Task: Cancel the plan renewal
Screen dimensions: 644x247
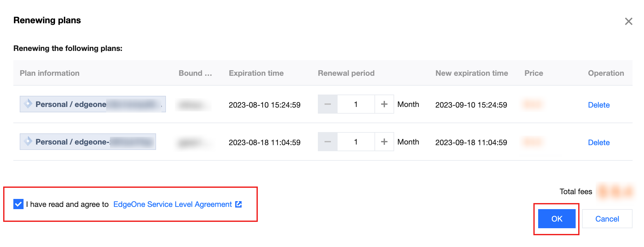Action: [x=607, y=219]
